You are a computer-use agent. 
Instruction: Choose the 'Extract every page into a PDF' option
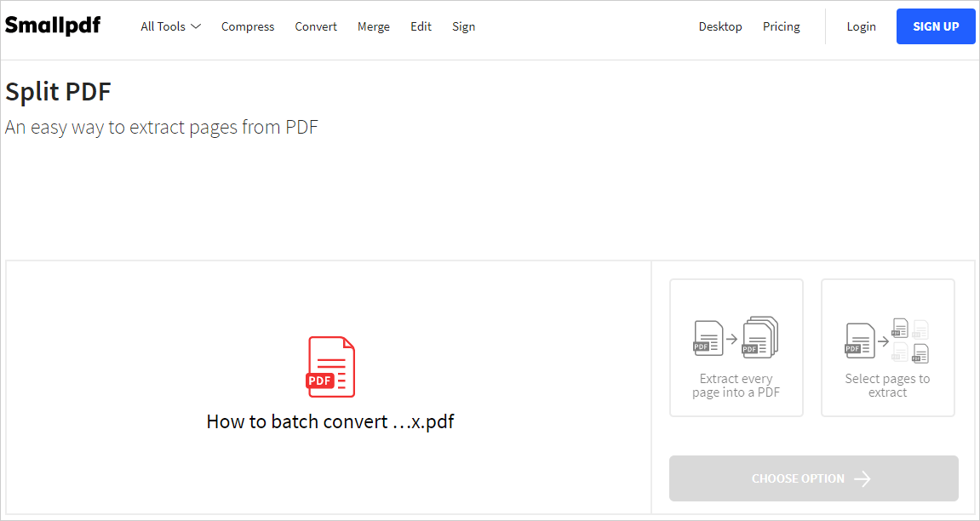click(x=736, y=347)
